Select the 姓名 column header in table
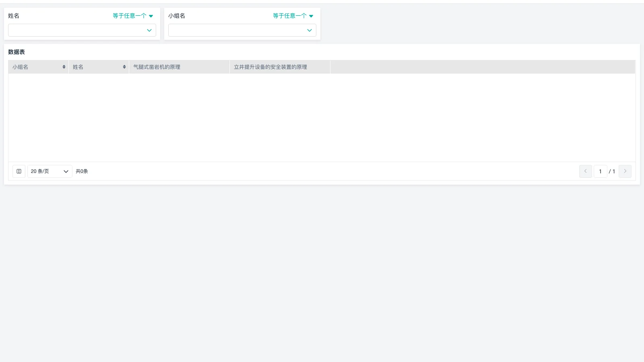Screen dimensions: 644x362 pos(78,67)
